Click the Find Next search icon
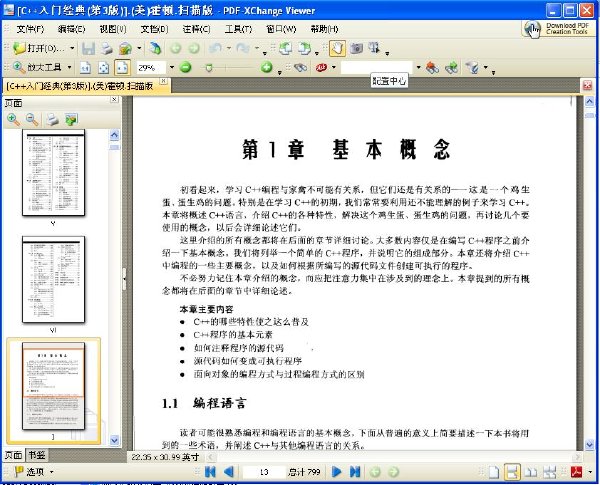The image size is (600, 485). pos(452,67)
